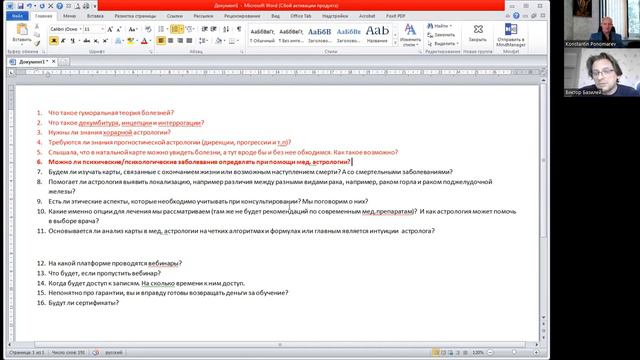Apply strikethrough formatting
The image size is (640, 360).
pos(87,41)
